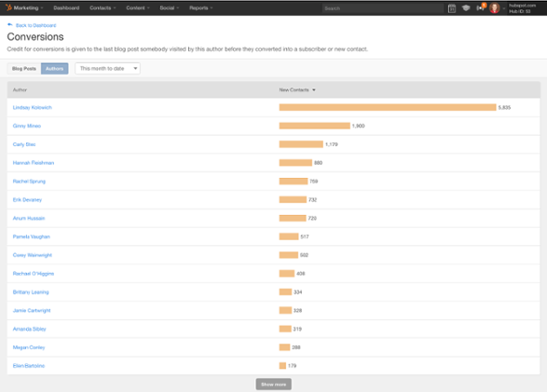The height and width of the screenshot is (392, 547).
Task: Open the calendar icon in top bar
Action: point(452,8)
